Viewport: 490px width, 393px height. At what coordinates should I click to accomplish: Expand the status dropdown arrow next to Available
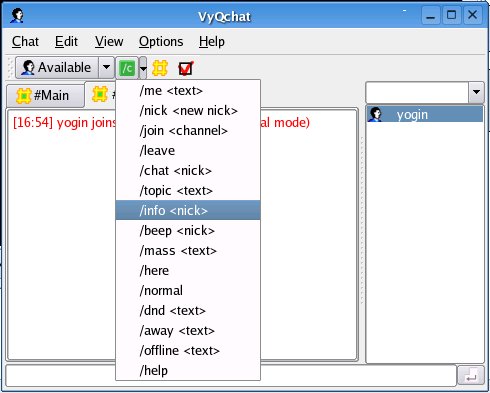(106, 68)
